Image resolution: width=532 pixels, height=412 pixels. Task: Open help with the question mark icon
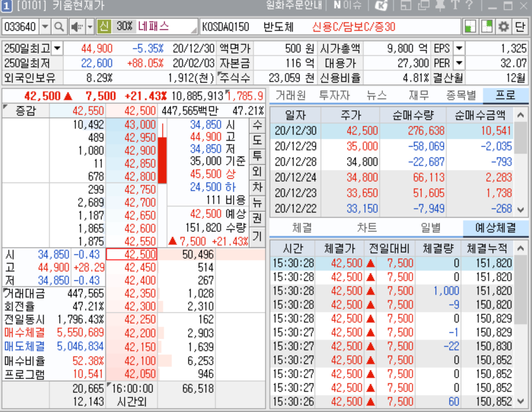pos(469,5)
